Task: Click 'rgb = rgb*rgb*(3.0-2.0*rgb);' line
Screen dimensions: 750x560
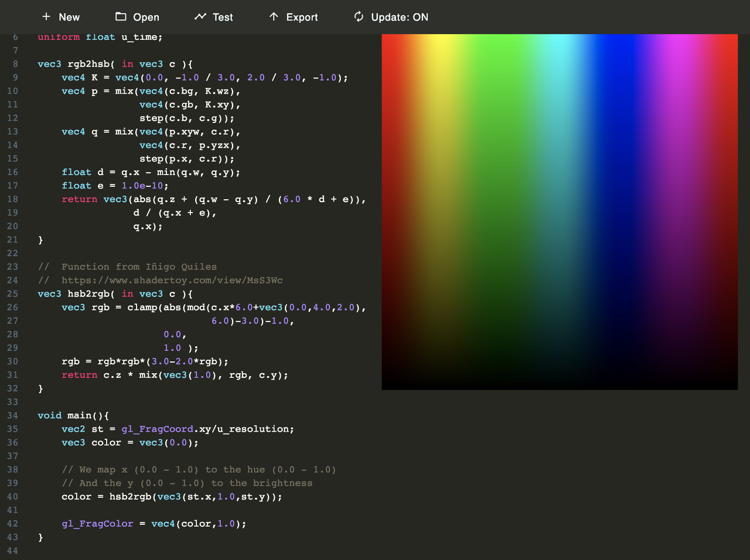Action: (x=145, y=361)
